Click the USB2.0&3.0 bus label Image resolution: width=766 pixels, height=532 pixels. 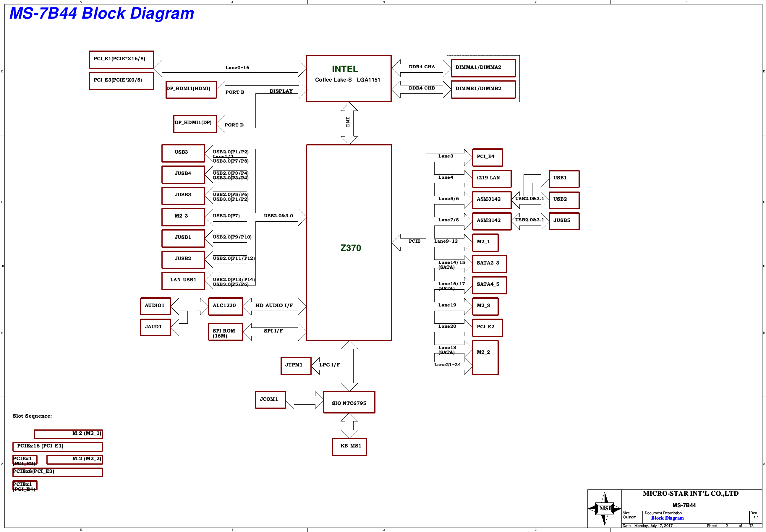coord(278,216)
